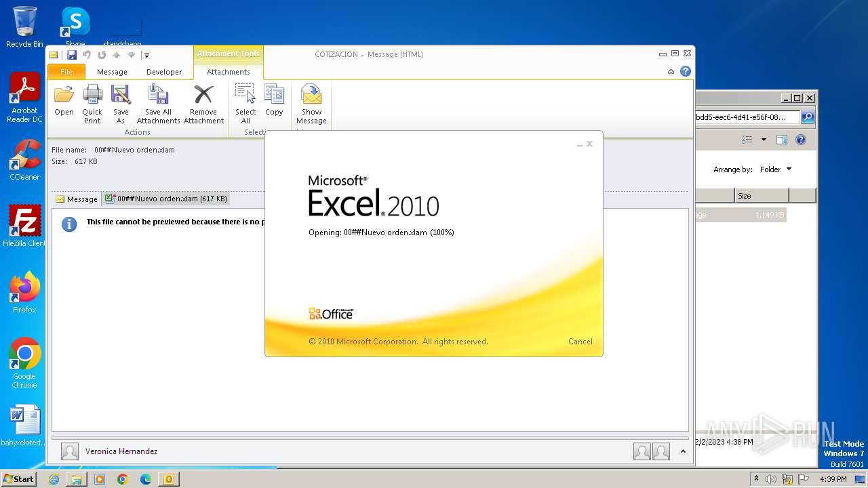
Task: Open the volume control tray icon
Action: point(771,479)
